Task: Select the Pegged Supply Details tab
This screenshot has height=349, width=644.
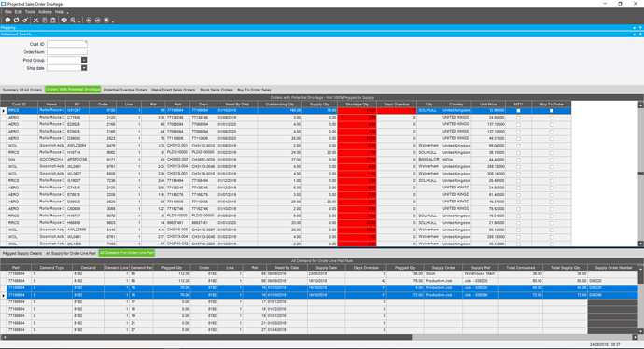Action: [22, 253]
